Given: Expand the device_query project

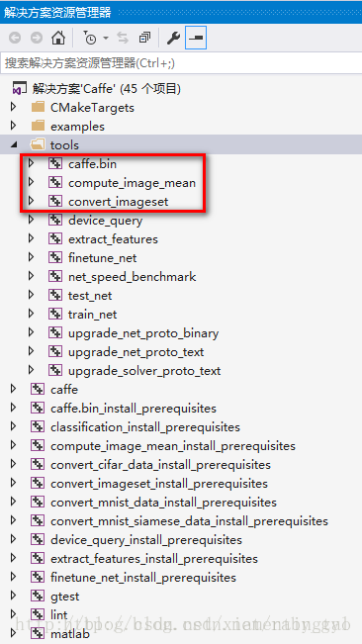Looking at the screenshot, I should 32,220.
